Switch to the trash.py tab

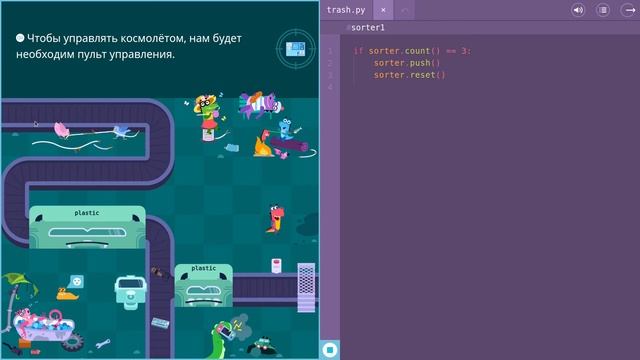tap(346, 10)
